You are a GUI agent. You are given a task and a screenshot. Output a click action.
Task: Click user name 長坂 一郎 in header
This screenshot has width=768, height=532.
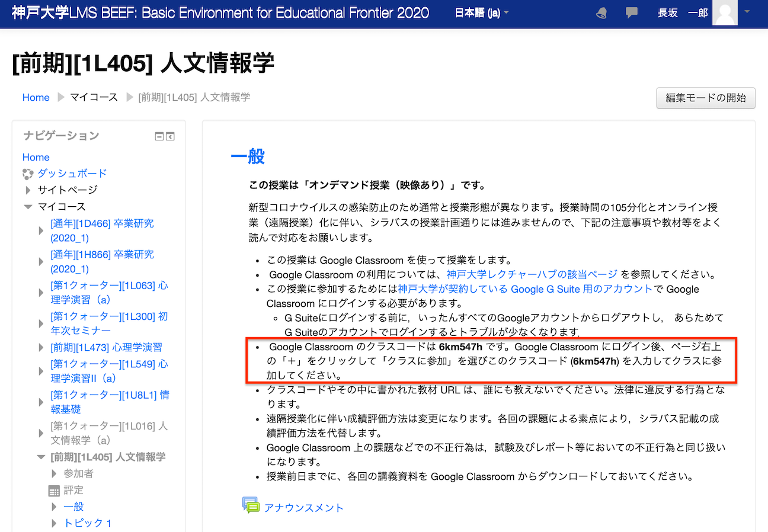pyautogui.click(x=683, y=13)
